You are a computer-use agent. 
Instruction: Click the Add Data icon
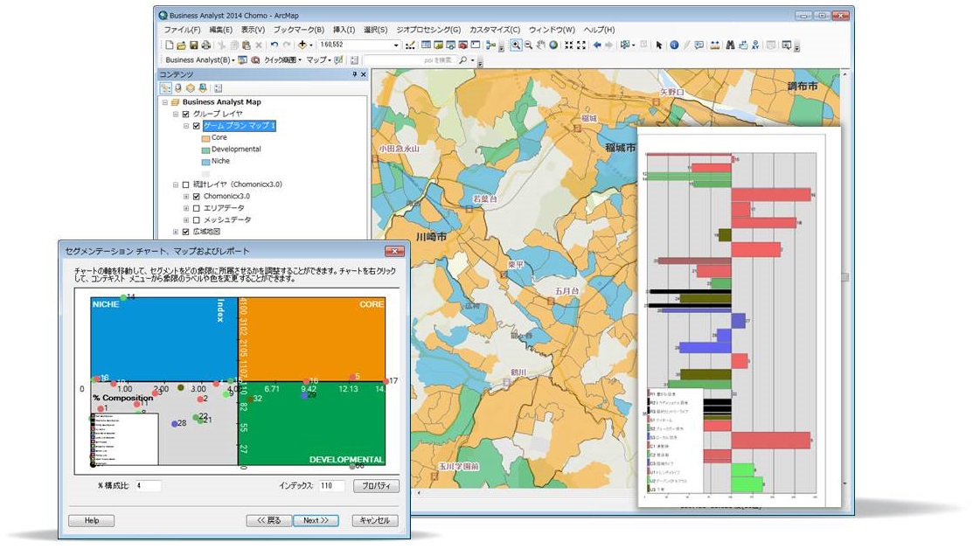point(302,45)
